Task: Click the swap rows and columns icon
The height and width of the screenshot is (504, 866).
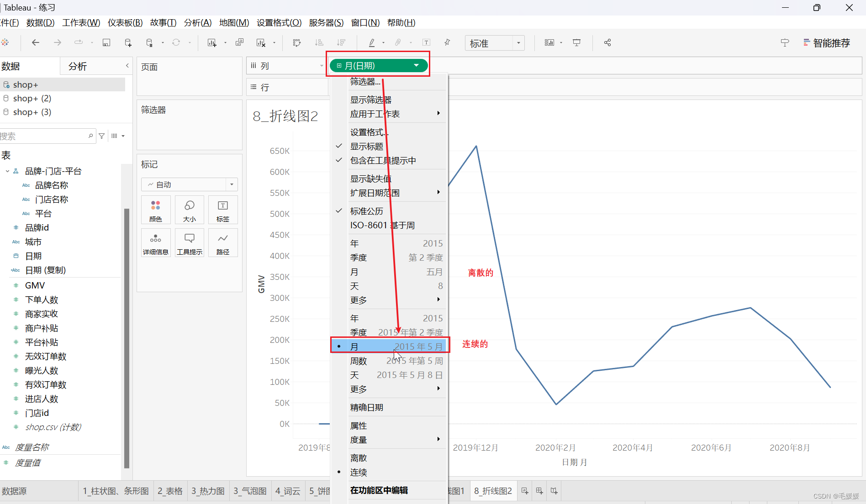Action: pyautogui.click(x=297, y=42)
